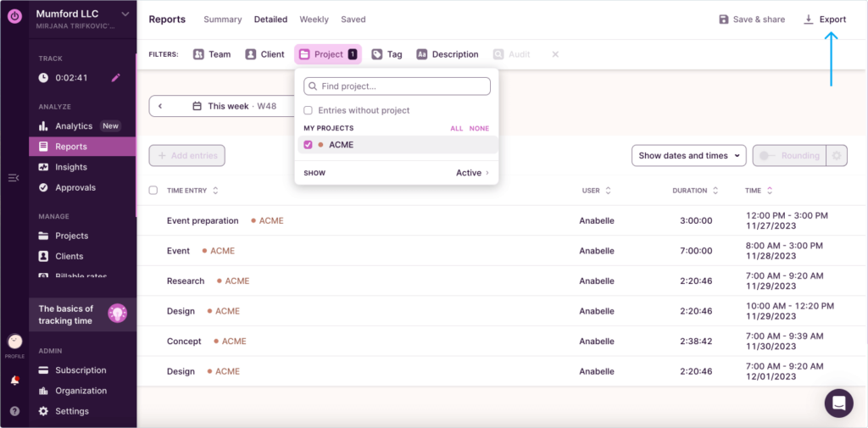
Task: Click the lightbulb tracking basics icon
Action: coord(117,314)
